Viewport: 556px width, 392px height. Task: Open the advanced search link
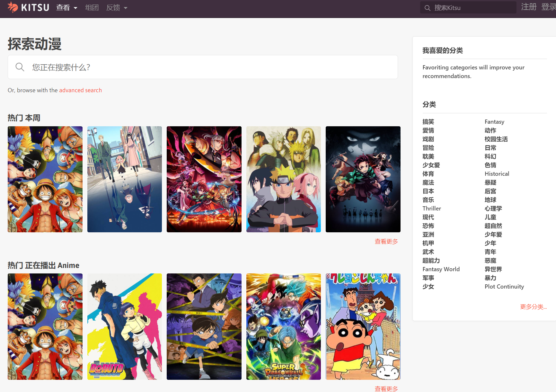pyautogui.click(x=80, y=90)
